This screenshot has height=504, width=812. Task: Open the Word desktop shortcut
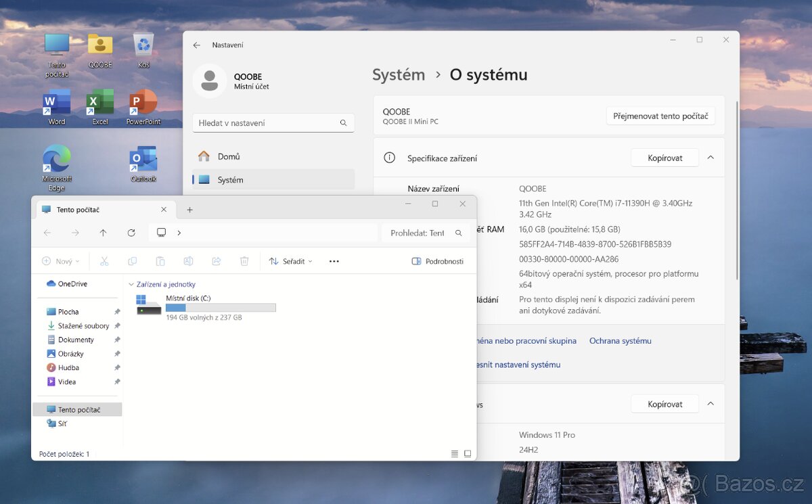pos(57,108)
